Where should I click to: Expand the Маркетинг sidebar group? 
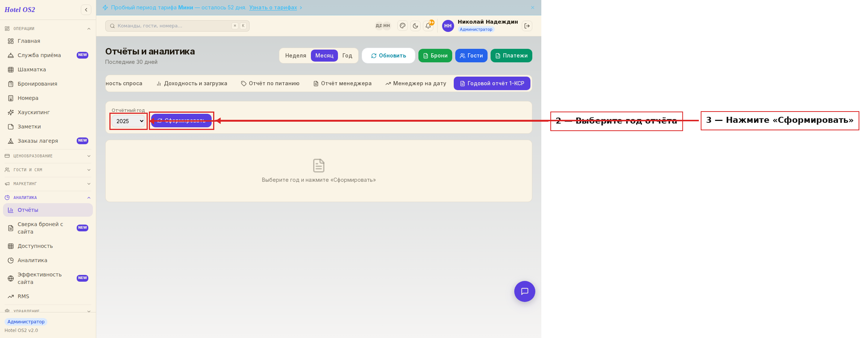point(48,184)
